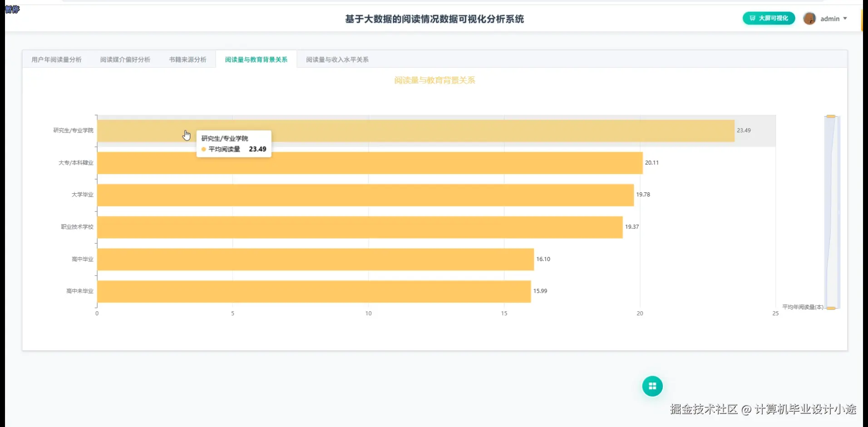The height and width of the screenshot is (427, 868).
Task: Click the admin user avatar icon
Action: pos(809,19)
